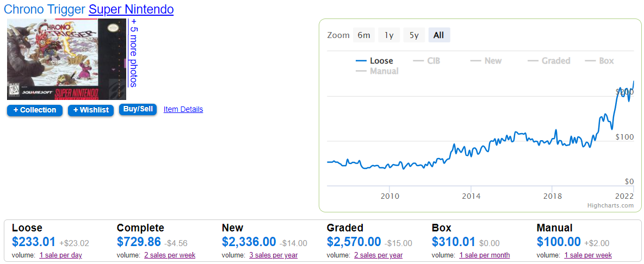Add game with + Wishlist button
644x264 pixels.
(91, 110)
